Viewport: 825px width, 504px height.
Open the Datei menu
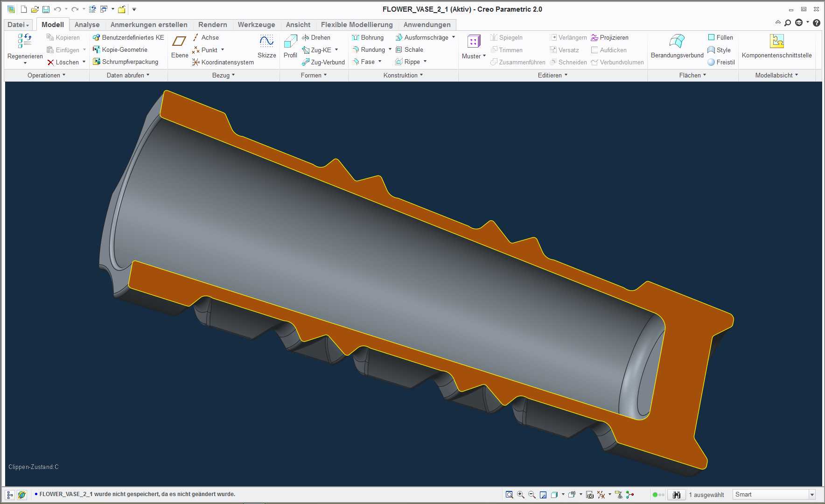pyautogui.click(x=19, y=25)
